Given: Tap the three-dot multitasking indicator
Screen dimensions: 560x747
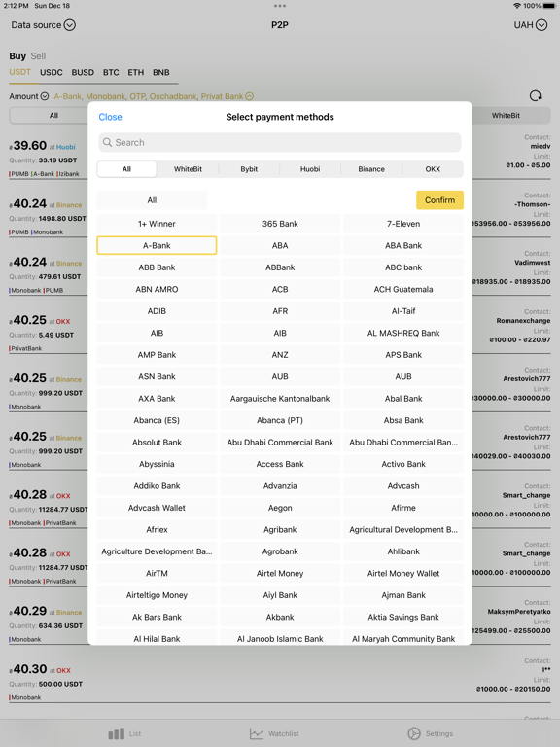Looking at the screenshot, I should 280,6.
